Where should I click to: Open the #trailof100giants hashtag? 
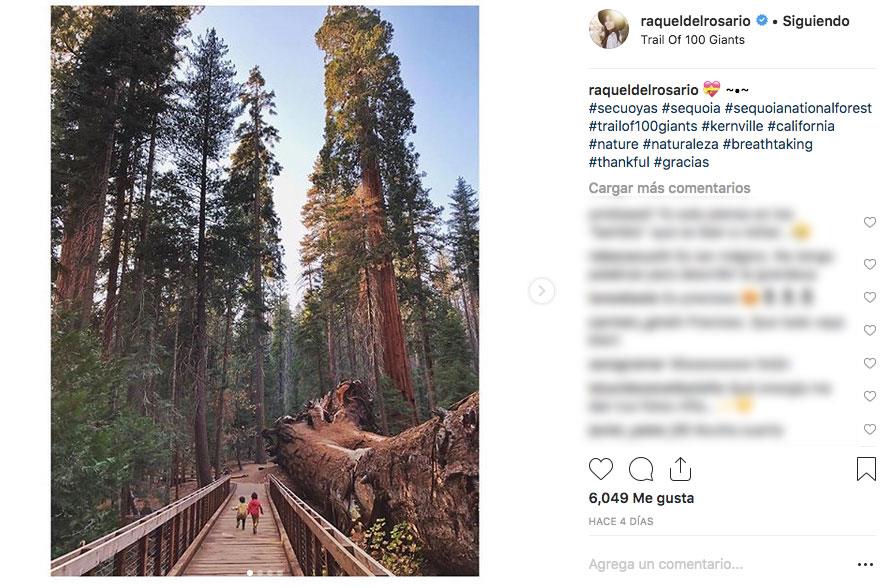coord(642,126)
